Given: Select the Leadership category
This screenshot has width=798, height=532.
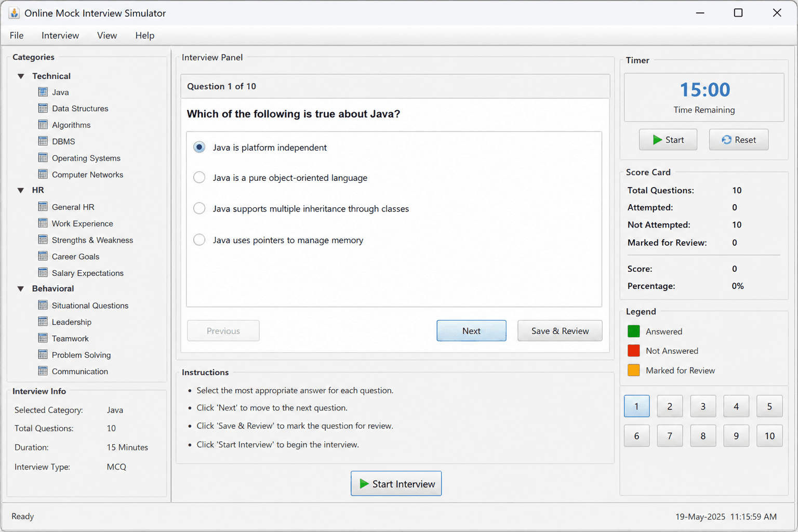Looking at the screenshot, I should tap(72, 322).
